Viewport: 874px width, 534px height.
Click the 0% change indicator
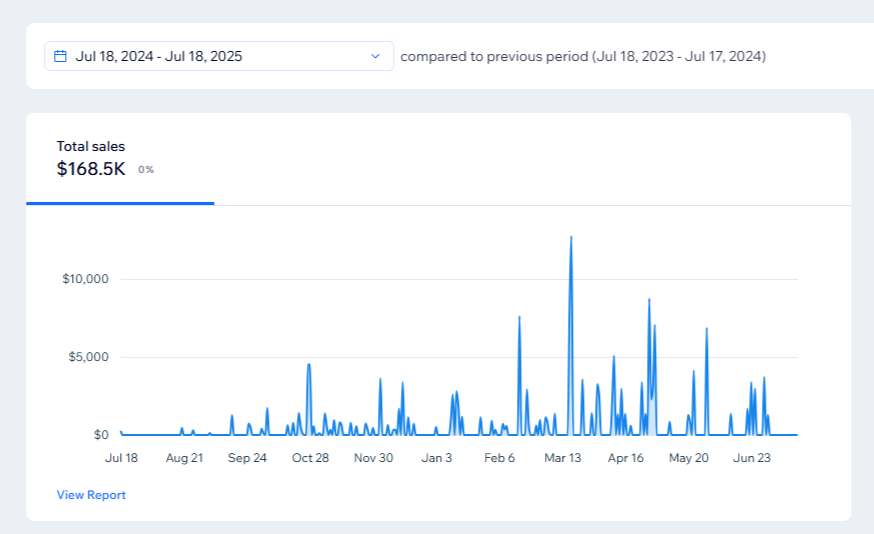pos(146,169)
